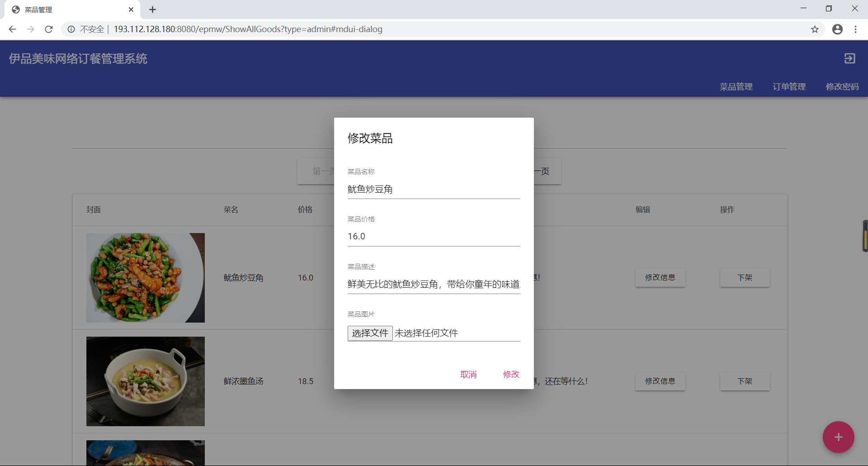The height and width of the screenshot is (466, 868).
Task: Click the 价格 column header
Action: coord(305,209)
